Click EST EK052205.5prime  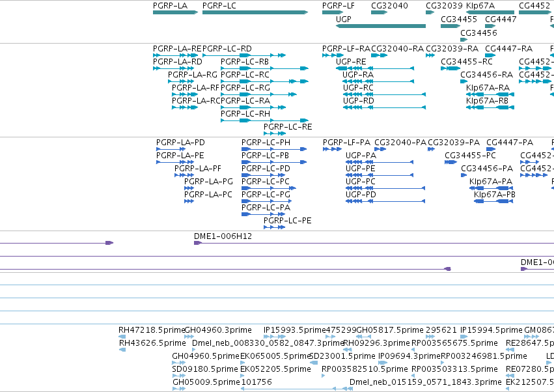click(242, 376)
